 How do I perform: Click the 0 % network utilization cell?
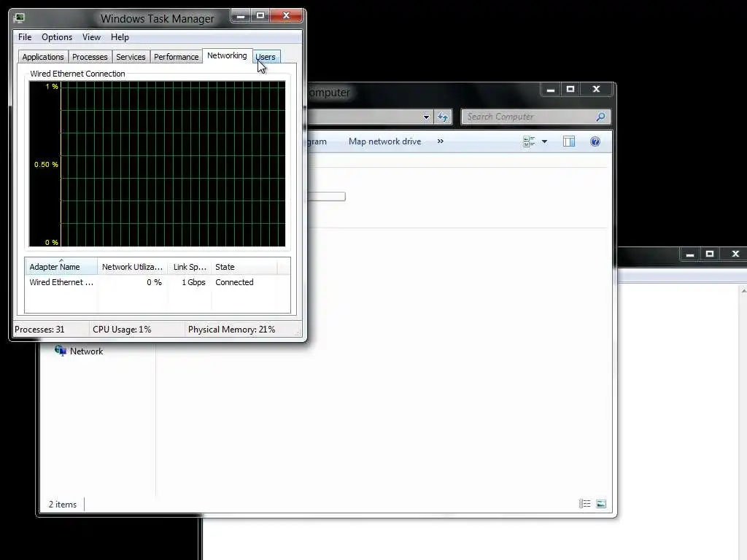click(154, 282)
